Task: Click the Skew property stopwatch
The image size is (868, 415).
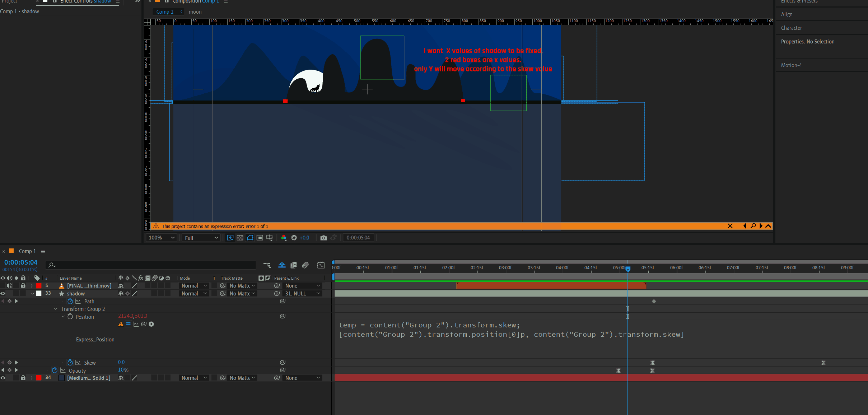Action: pos(70,363)
